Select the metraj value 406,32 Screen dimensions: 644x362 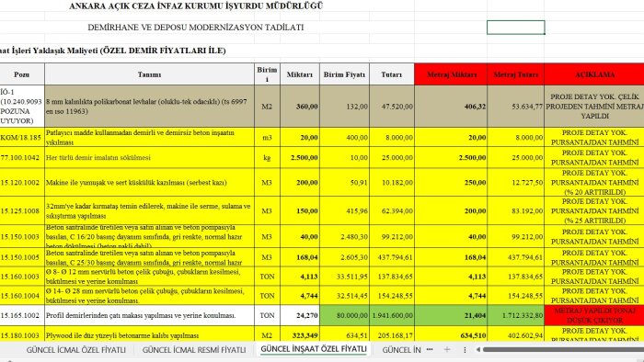[x=451, y=107]
